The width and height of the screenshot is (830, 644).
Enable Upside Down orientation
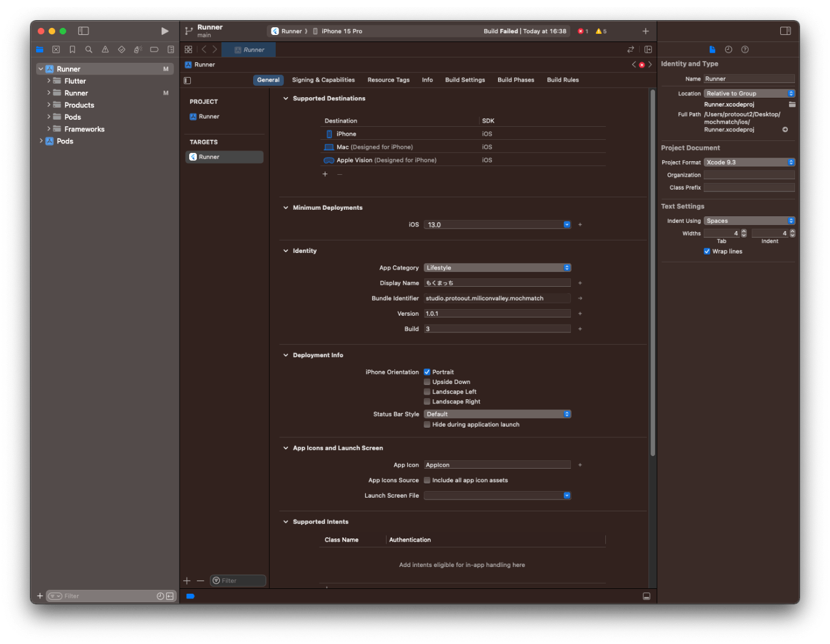tap(427, 382)
